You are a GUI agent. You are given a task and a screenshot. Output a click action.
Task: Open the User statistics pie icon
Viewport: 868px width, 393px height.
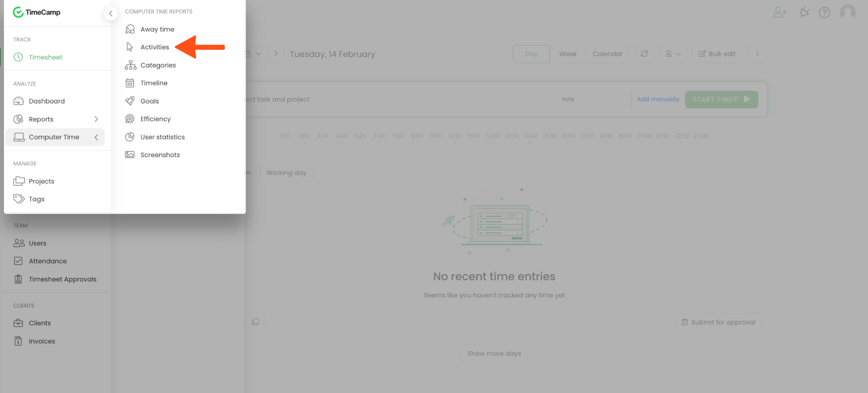point(130,137)
